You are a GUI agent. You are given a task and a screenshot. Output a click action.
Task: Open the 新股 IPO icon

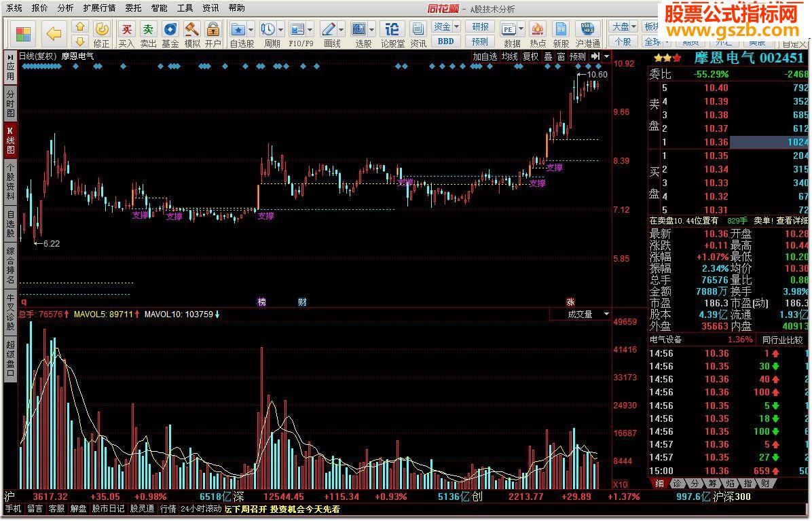click(560, 29)
